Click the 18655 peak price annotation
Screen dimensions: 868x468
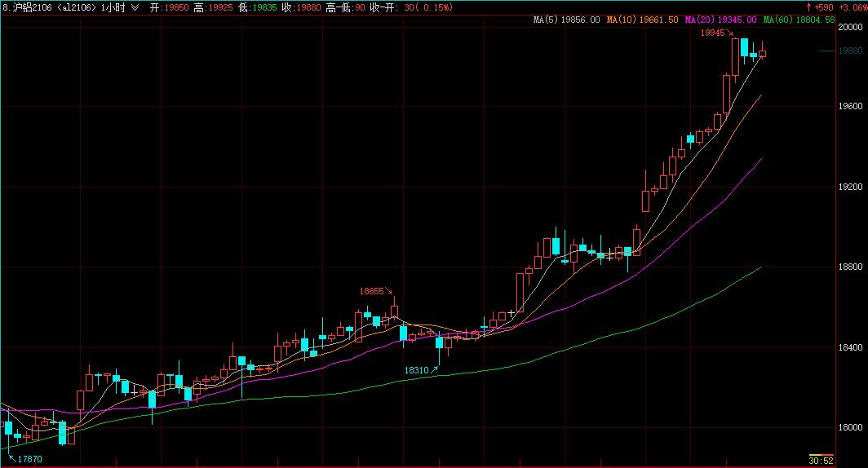(372, 291)
